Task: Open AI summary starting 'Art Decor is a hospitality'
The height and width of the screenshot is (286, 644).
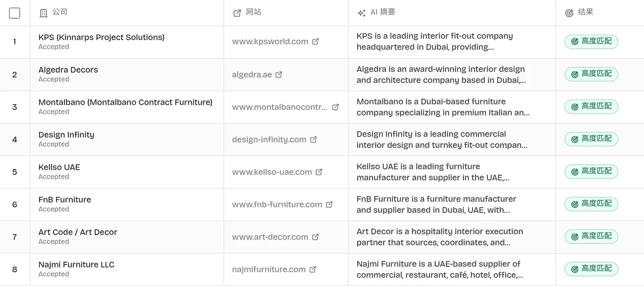Action: (440, 237)
